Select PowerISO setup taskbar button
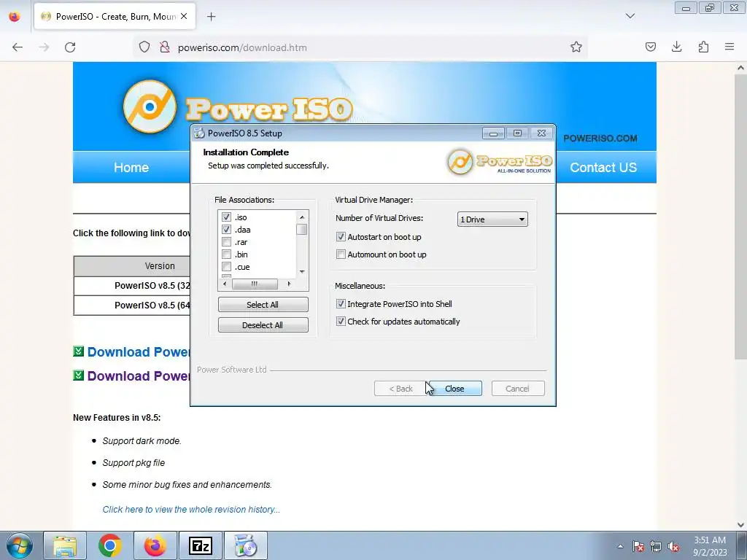Viewport: 747px width, 560px height. [x=245, y=545]
